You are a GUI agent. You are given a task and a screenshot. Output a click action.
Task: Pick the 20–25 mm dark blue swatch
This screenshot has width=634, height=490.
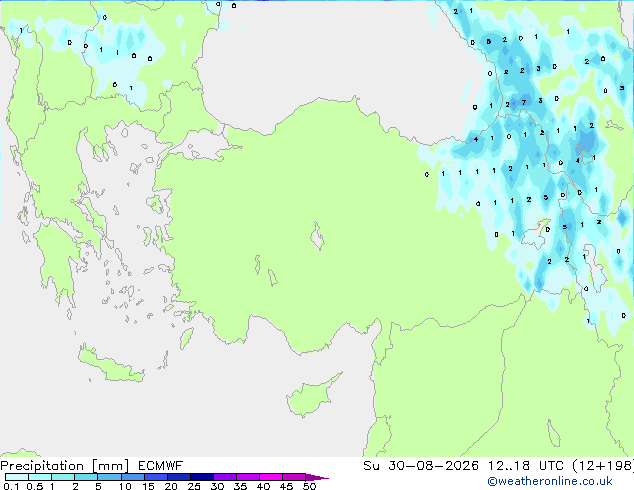point(179,477)
